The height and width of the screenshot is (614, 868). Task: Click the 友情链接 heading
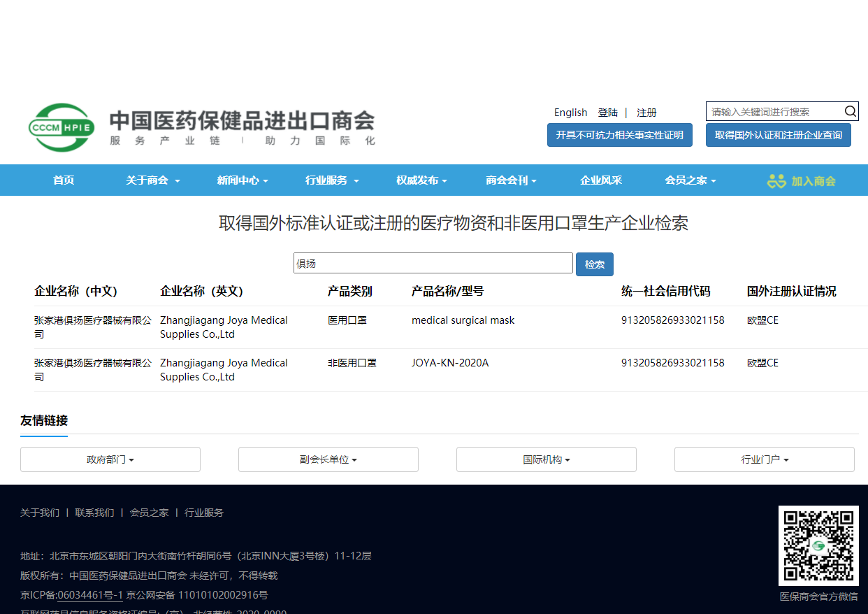tap(44, 420)
